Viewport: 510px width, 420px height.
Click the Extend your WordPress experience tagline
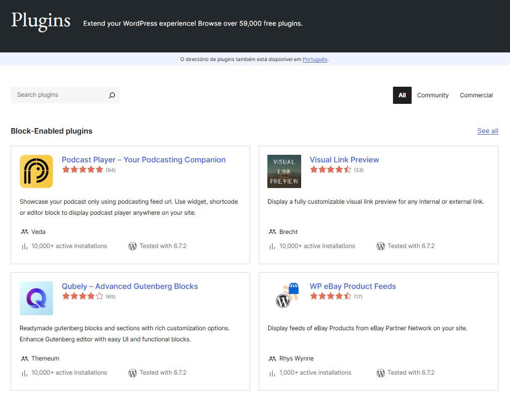[193, 23]
